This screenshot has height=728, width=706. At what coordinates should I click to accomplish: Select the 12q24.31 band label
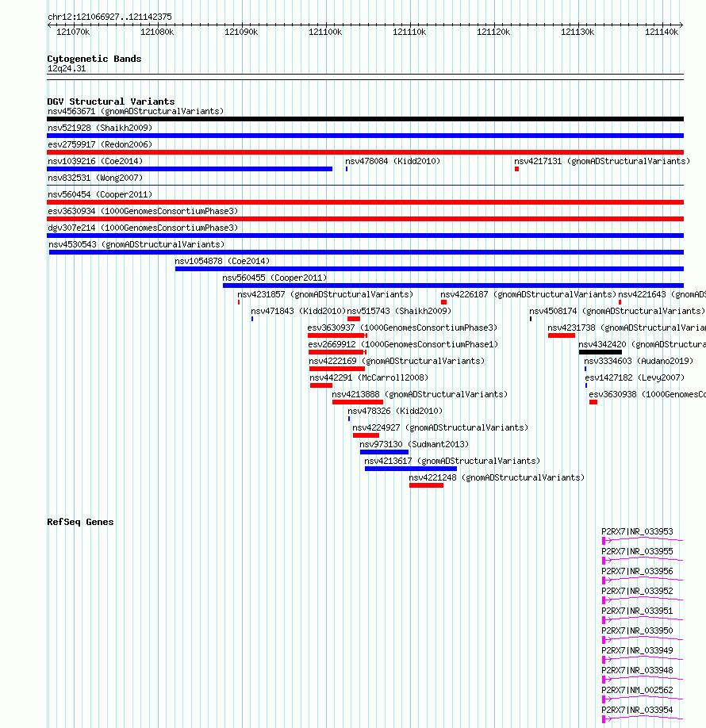[67, 69]
